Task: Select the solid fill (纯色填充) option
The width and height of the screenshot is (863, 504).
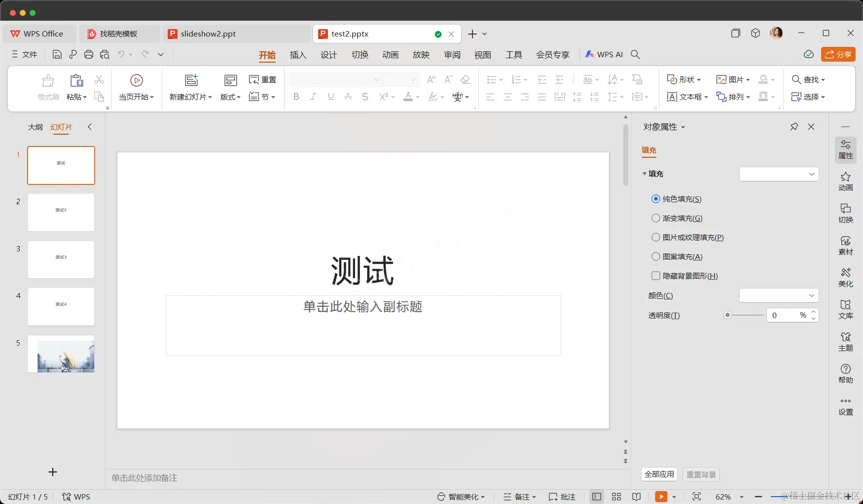Action: pos(656,199)
